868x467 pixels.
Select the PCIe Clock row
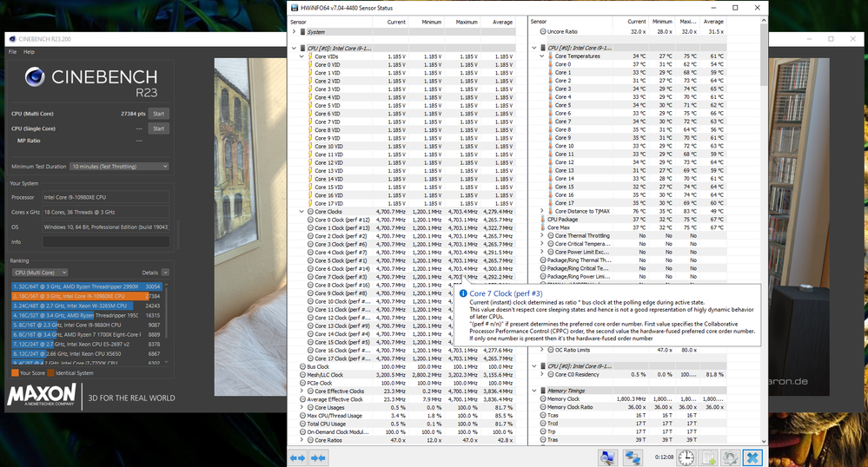(x=402, y=383)
